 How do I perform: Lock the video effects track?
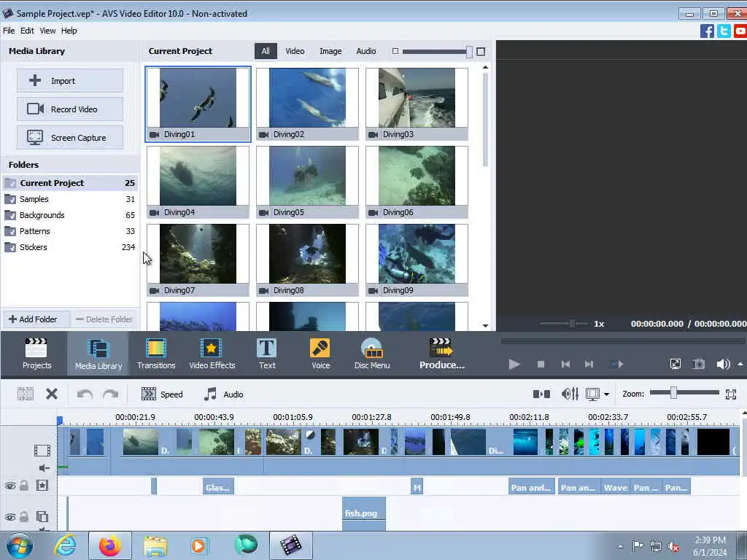(x=24, y=485)
